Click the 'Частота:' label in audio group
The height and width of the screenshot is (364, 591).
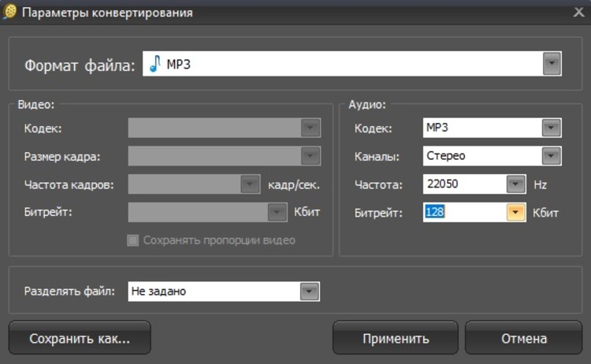(378, 184)
